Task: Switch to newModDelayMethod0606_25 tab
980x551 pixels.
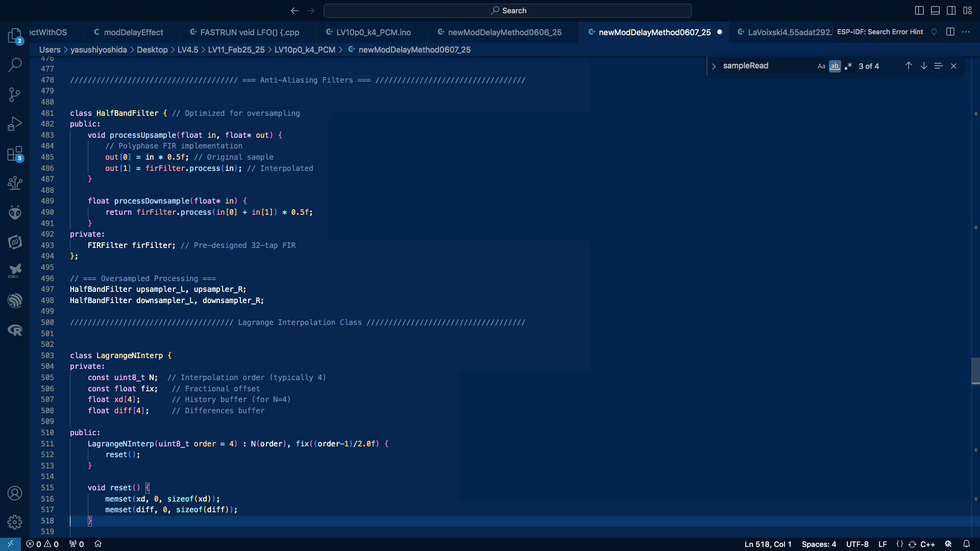Action: coord(504,32)
